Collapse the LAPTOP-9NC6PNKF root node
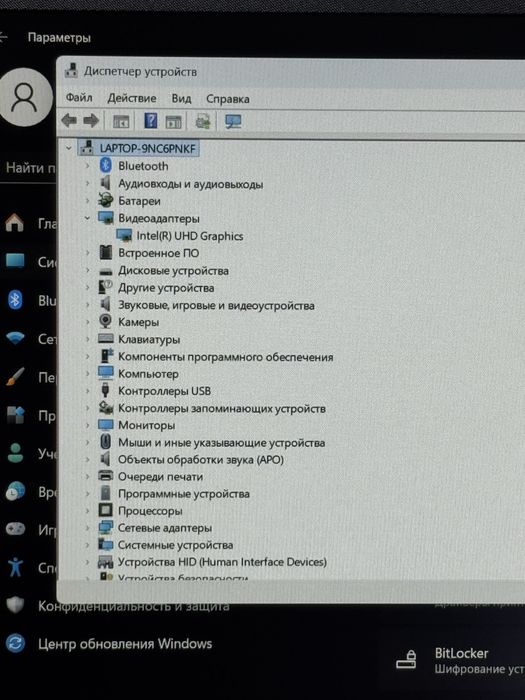Viewport: 525px width, 700px height. (68, 148)
